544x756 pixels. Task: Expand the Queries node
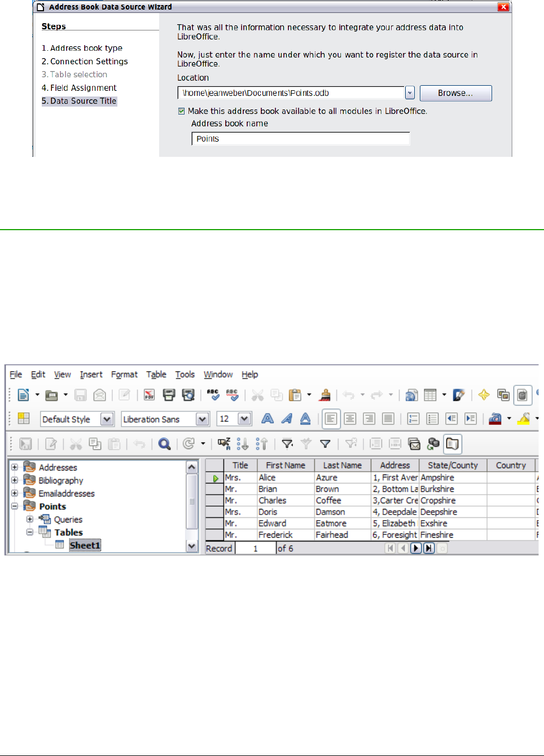(x=29, y=519)
